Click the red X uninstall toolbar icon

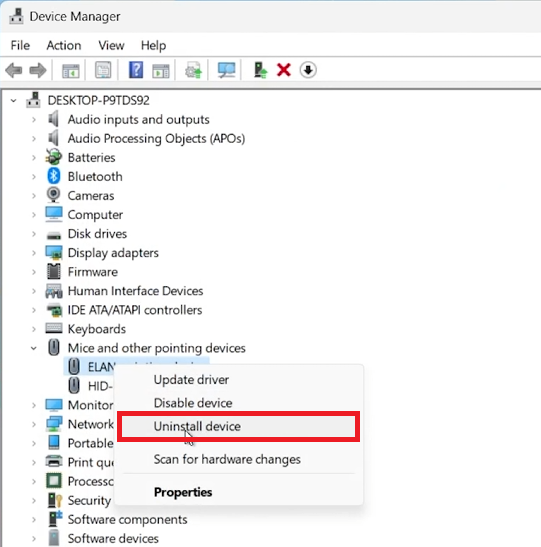(x=284, y=70)
